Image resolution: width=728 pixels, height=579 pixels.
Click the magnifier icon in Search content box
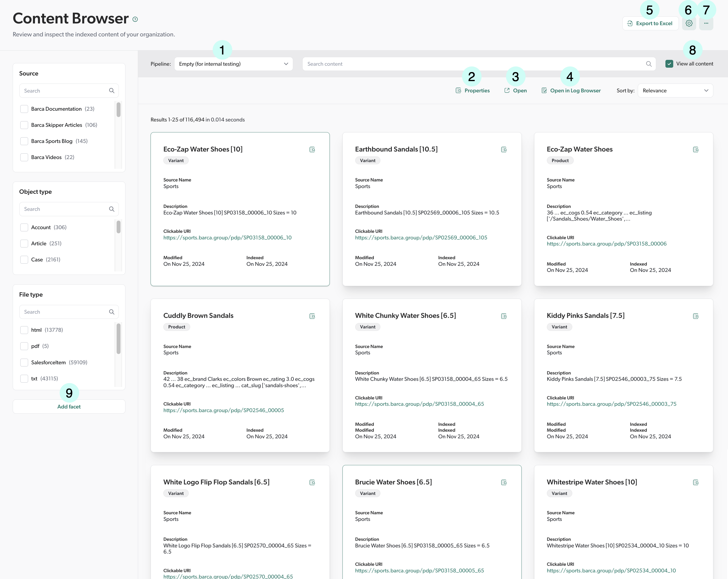(649, 64)
